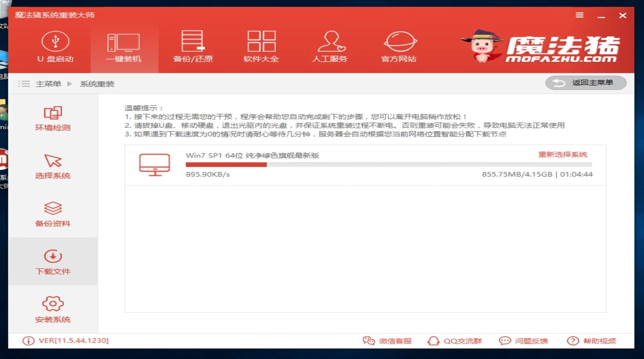Open 环境检测 in the sidebar
The image size is (644, 359).
pos(53,118)
